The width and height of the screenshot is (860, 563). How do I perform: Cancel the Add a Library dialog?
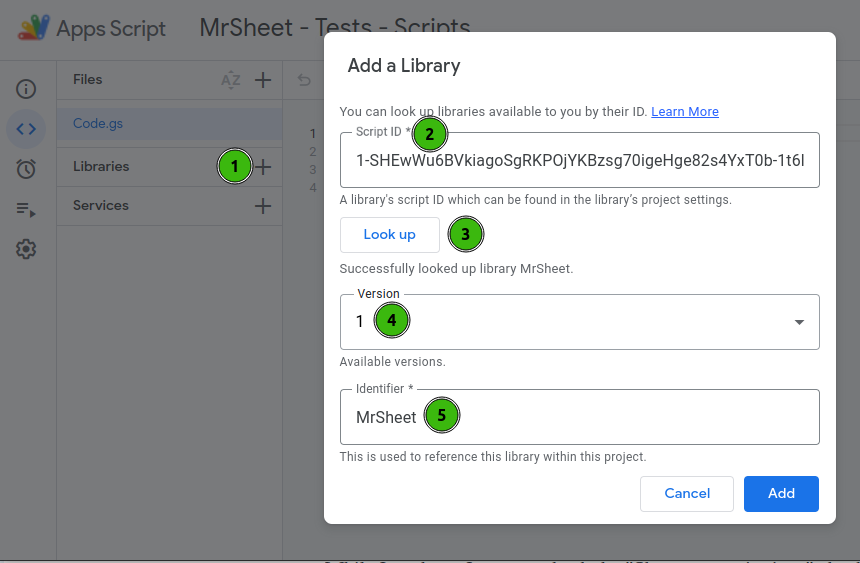point(687,493)
